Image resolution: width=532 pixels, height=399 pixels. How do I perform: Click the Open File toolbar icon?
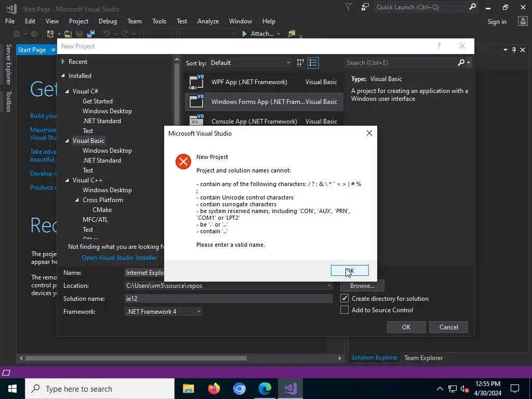(x=68, y=34)
